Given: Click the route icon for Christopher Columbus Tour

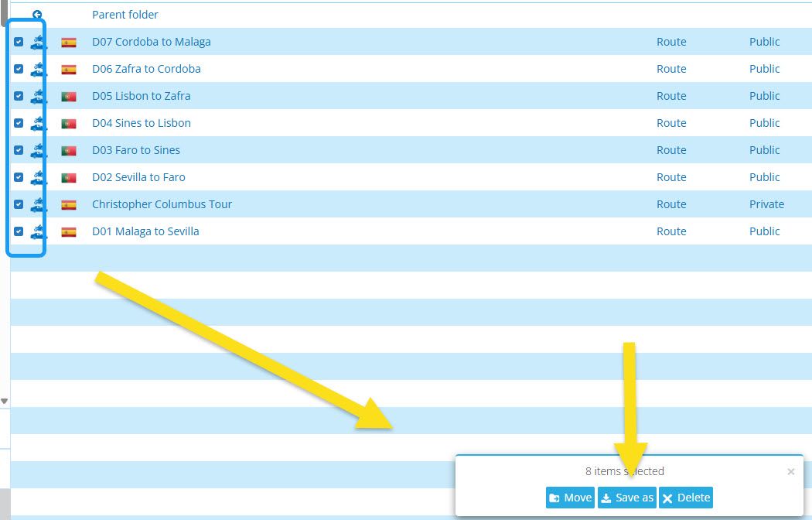Looking at the screenshot, I should 39,204.
